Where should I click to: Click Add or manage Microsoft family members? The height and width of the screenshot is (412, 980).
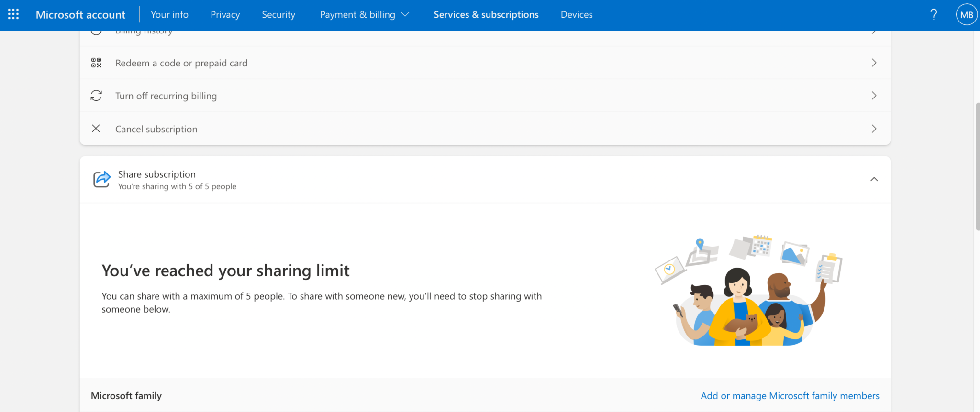790,396
